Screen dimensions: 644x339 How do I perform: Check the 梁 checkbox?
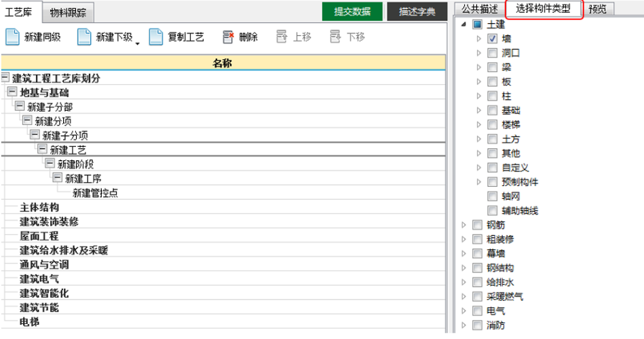coord(493,67)
